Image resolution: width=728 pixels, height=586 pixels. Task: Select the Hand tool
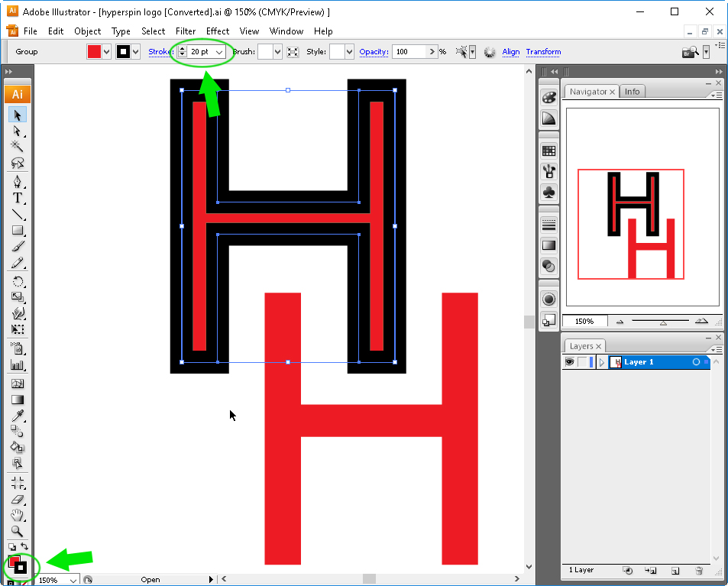[x=17, y=515]
